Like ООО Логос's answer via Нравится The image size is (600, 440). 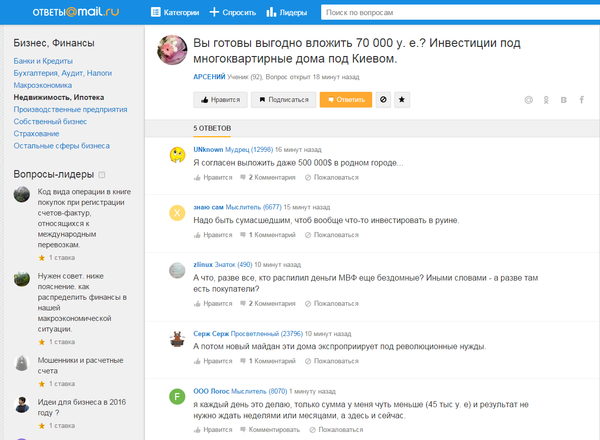point(213,430)
